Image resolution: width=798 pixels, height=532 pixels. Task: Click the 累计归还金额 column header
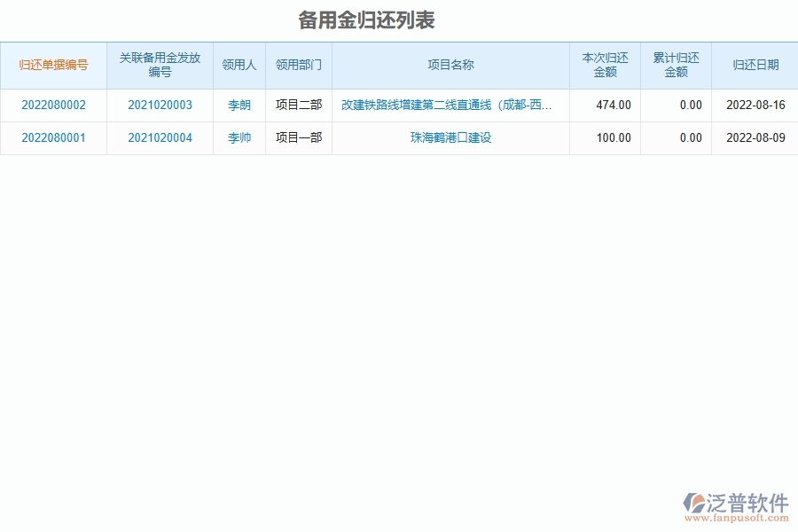coord(676,65)
